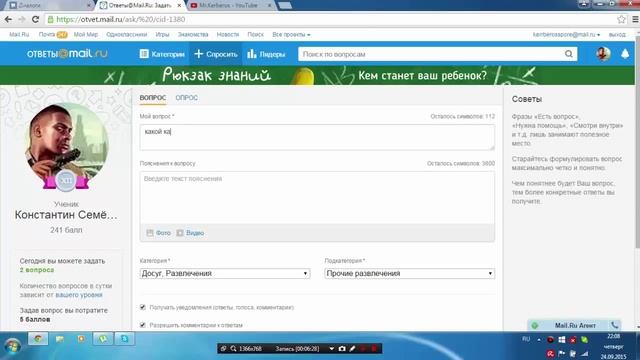This screenshot has height=360, width=640.
Task: Open Новости link
Action: coord(228,35)
